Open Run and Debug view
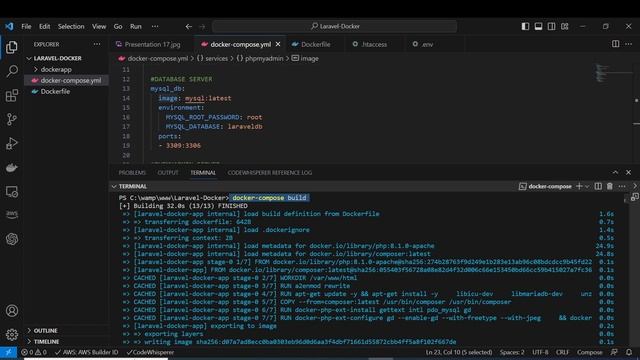 click(x=12, y=143)
